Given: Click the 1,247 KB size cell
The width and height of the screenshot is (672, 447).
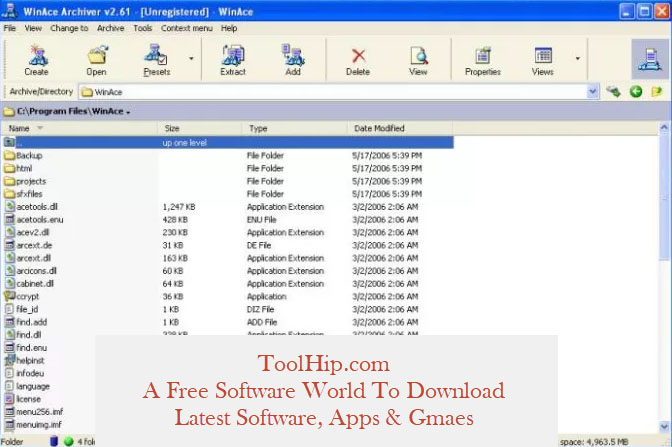Looking at the screenshot, I should click(x=179, y=207).
